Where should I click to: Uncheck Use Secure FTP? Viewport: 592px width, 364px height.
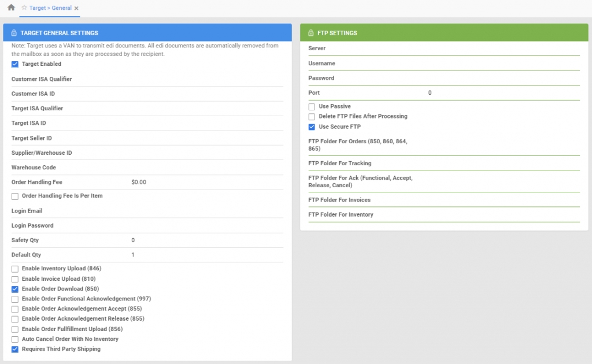click(310, 127)
